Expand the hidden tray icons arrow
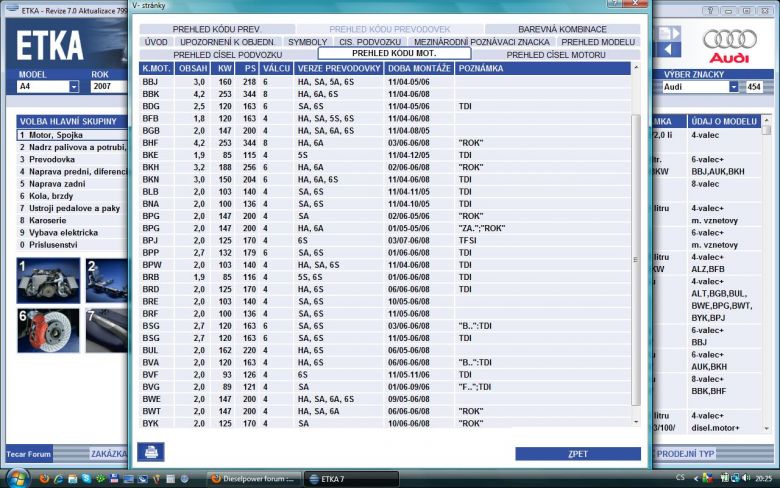Image resolution: width=780 pixels, height=488 pixels. (x=695, y=479)
